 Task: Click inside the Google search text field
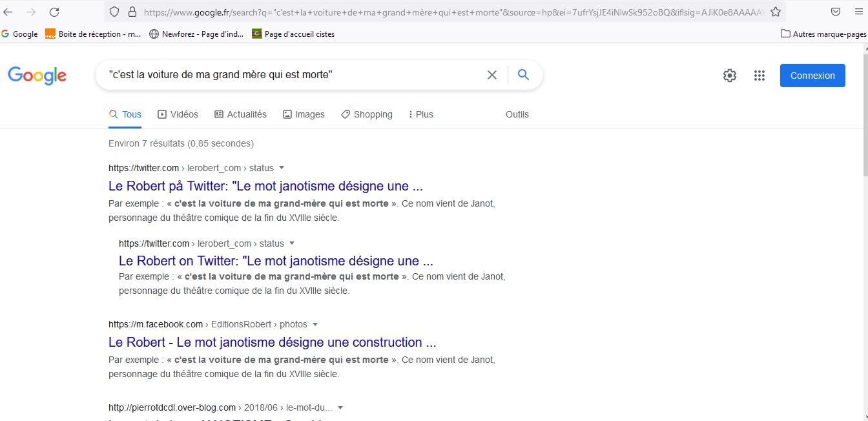291,75
